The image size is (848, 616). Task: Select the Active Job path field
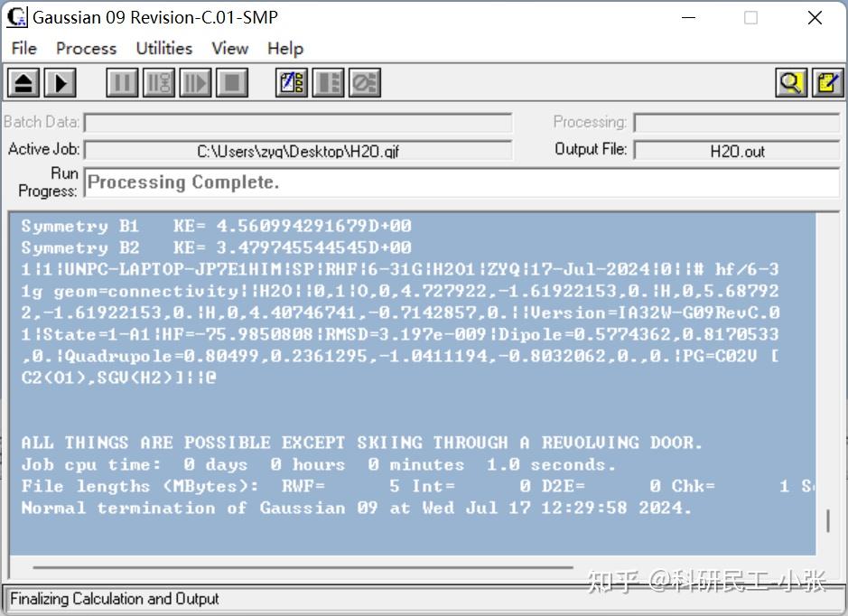[298, 150]
